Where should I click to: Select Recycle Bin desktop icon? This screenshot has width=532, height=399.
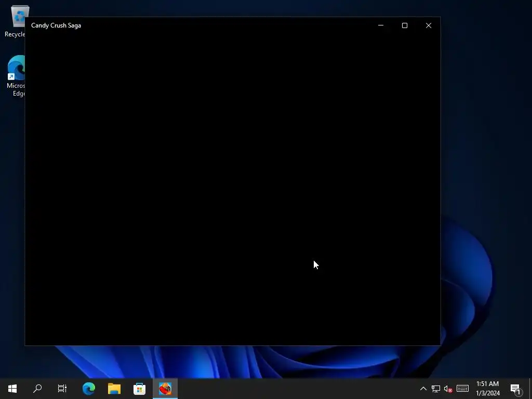pyautogui.click(x=15, y=21)
